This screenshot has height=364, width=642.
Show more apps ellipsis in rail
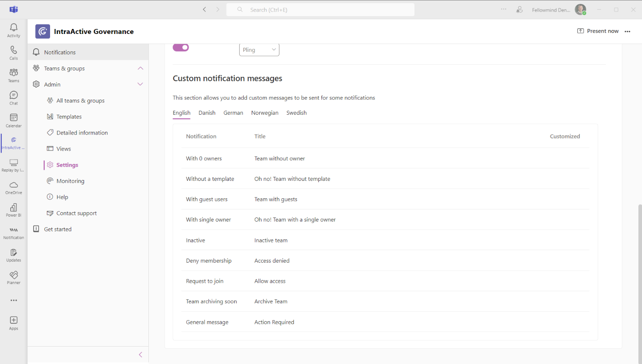point(13,301)
